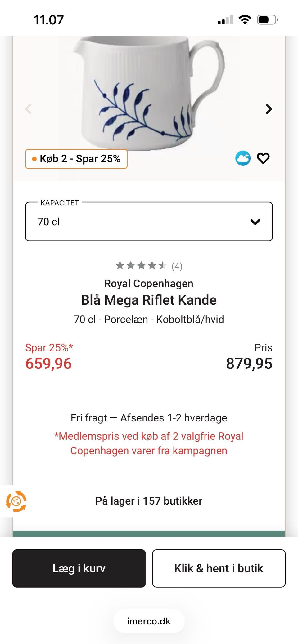Tap the Wi-Fi status icon
Viewport: 298px width, 644px height.
click(245, 20)
